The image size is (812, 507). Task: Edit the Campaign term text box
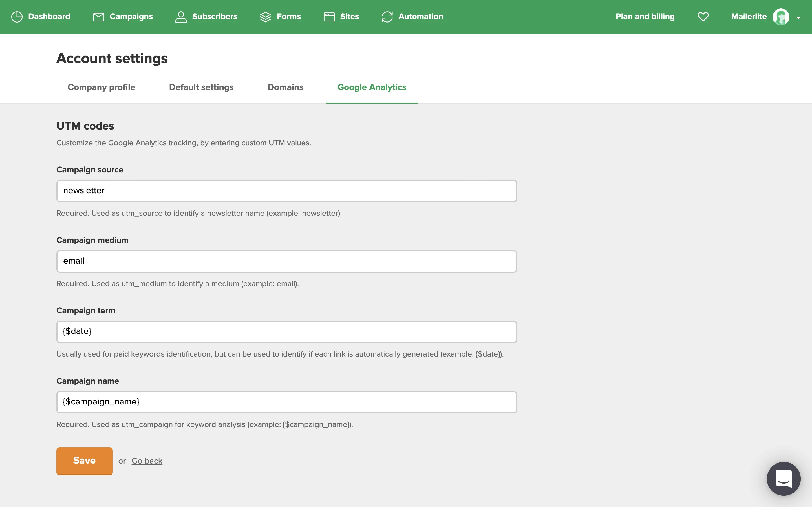(286, 332)
